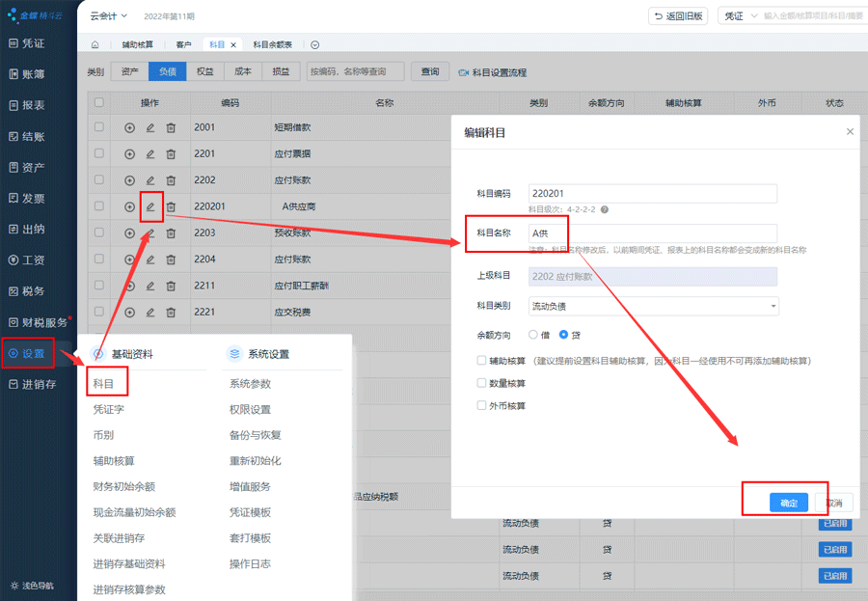868x601 pixels.
Task: Expand the tab list chevron
Action: (315, 45)
